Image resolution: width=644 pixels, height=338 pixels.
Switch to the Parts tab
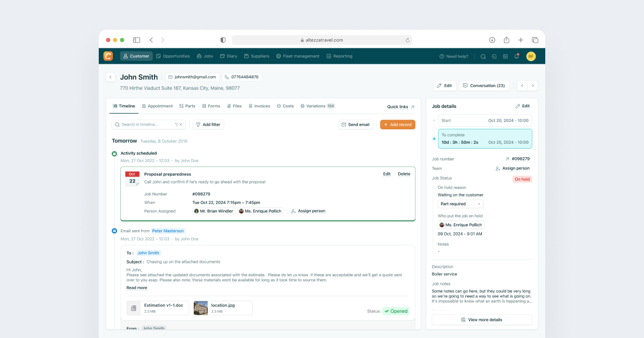(x=187, y=106)
